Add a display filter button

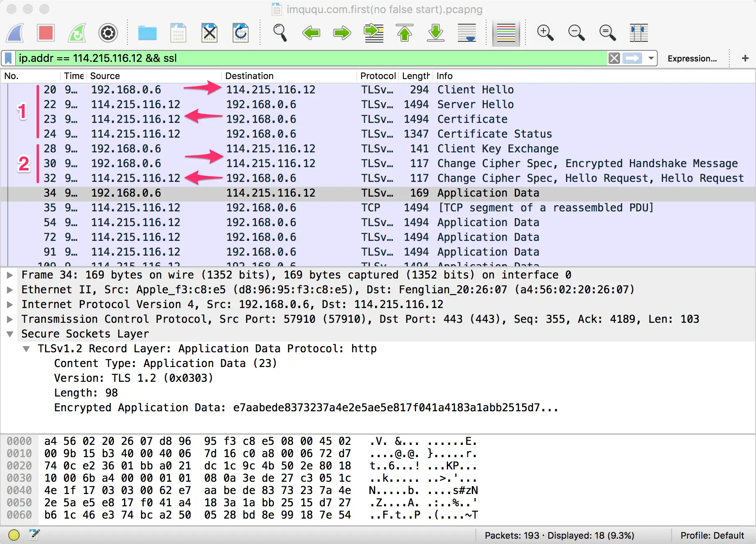click(x=745, y=58)
